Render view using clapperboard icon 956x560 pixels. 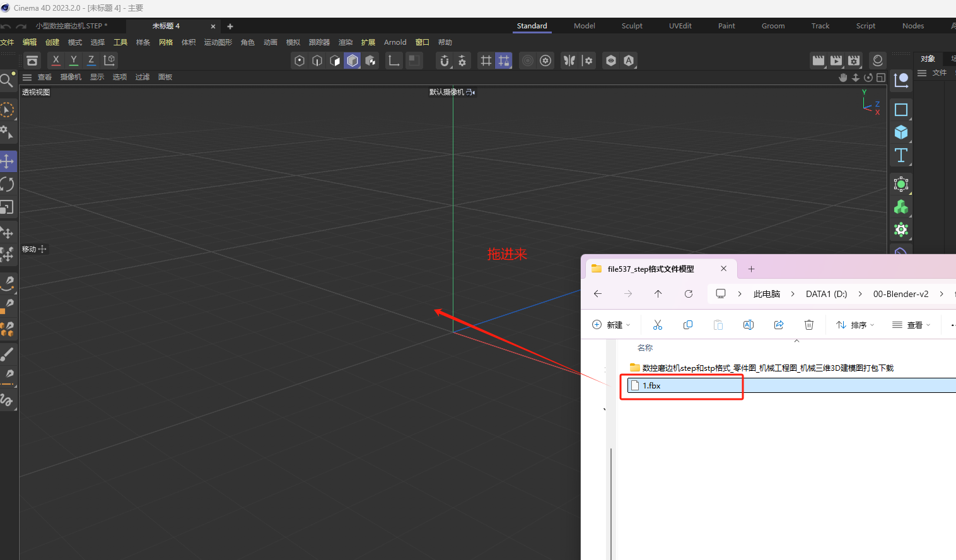point(819,61)
